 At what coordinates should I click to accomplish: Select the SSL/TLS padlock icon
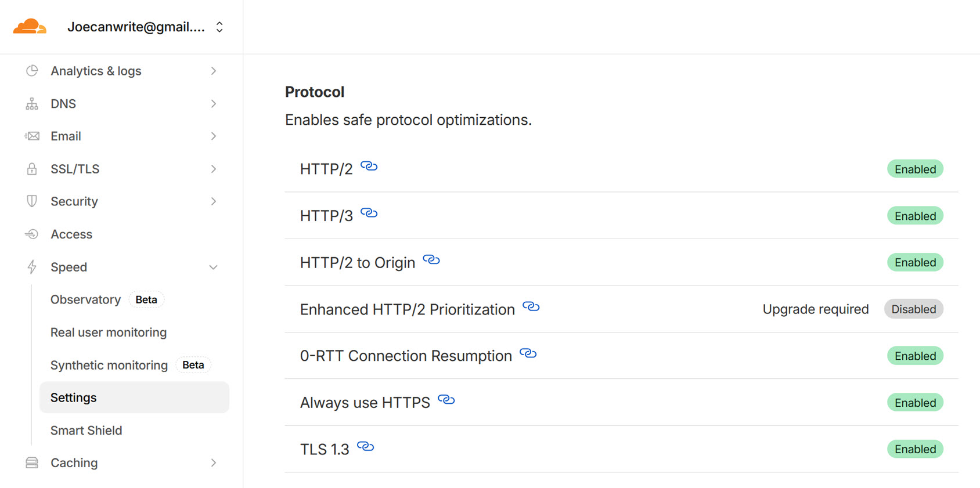pyautogui.click(x=31, y=168)
